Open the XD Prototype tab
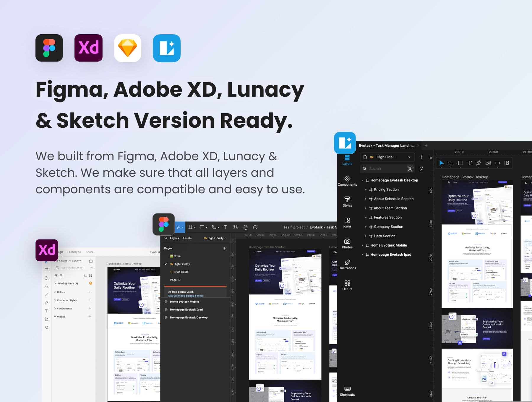This screenshot has height=402, width=532. click(x=74, y=252)
